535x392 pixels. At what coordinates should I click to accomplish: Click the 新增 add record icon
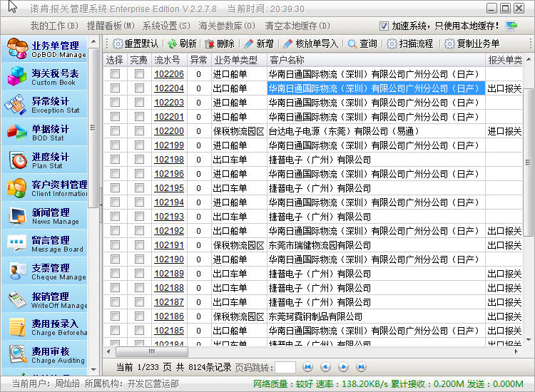coord(249,43)
